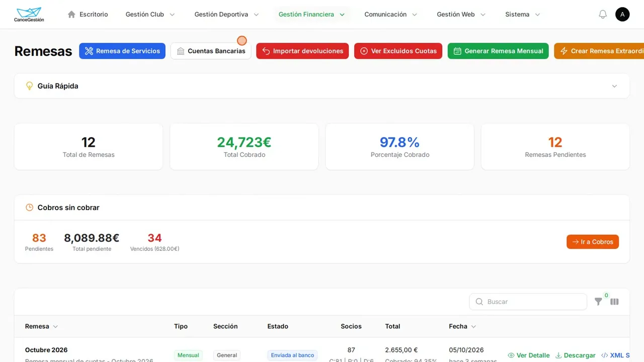Click the tools icon on Remesa de Servicios
Viewport: 644px width, 362px height.
[x=89, y=51]
